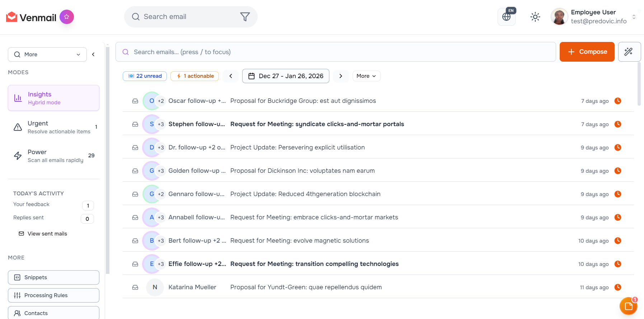Screen dimensions: 644x319
Task: Click the premium star badge beside Venmail logo
Action: pos(66,17)
